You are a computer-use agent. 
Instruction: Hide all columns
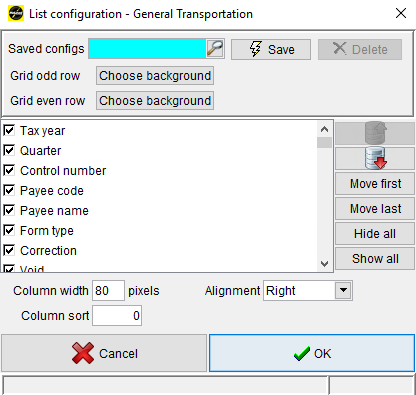(375, 234)
